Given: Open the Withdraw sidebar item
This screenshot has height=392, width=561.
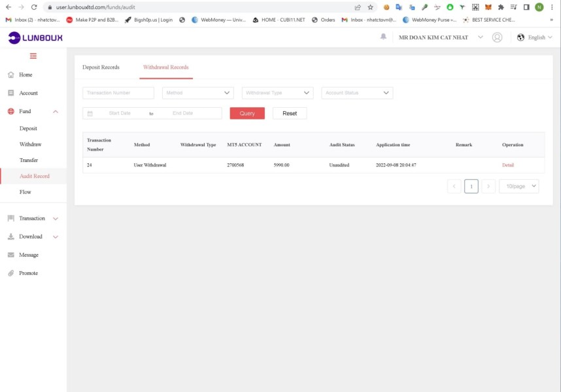Looking at the screenshot, I should click(31, 144).
